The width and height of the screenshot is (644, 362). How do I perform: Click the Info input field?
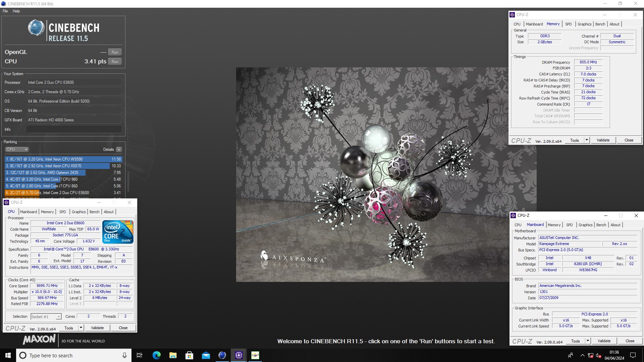click(x=74, y=129)
